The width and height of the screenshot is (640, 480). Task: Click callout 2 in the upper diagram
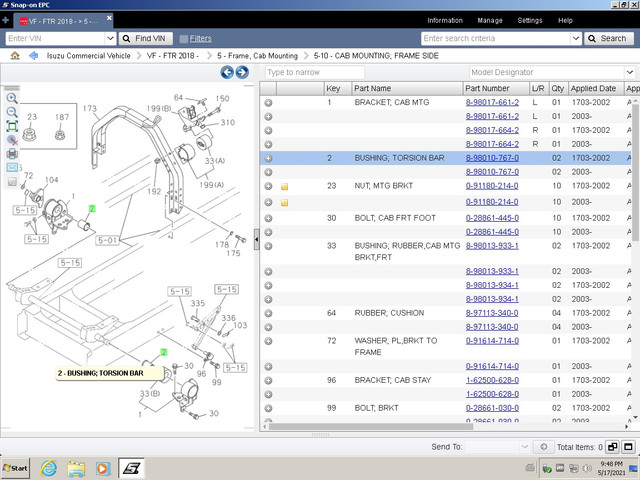pos(92,209)
